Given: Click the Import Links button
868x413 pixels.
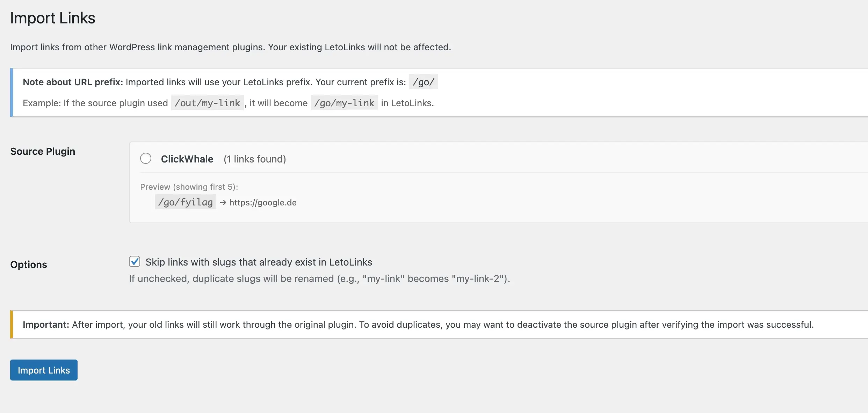Looking at the screenshot, I should (43, 370).
